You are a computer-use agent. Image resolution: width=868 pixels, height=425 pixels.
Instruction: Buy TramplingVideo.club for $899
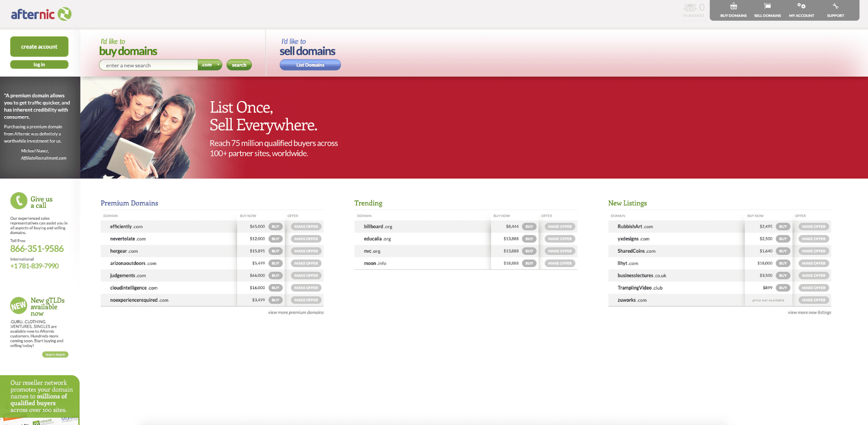783,288
